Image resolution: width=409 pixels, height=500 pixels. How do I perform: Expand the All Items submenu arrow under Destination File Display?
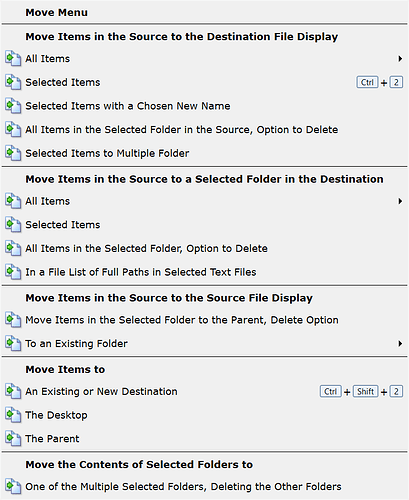click(x=400, y=59)
